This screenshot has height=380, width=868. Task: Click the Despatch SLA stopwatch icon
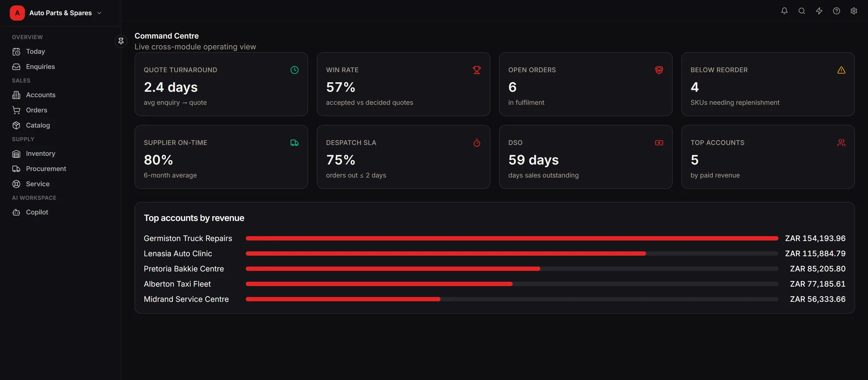(477, 143)
